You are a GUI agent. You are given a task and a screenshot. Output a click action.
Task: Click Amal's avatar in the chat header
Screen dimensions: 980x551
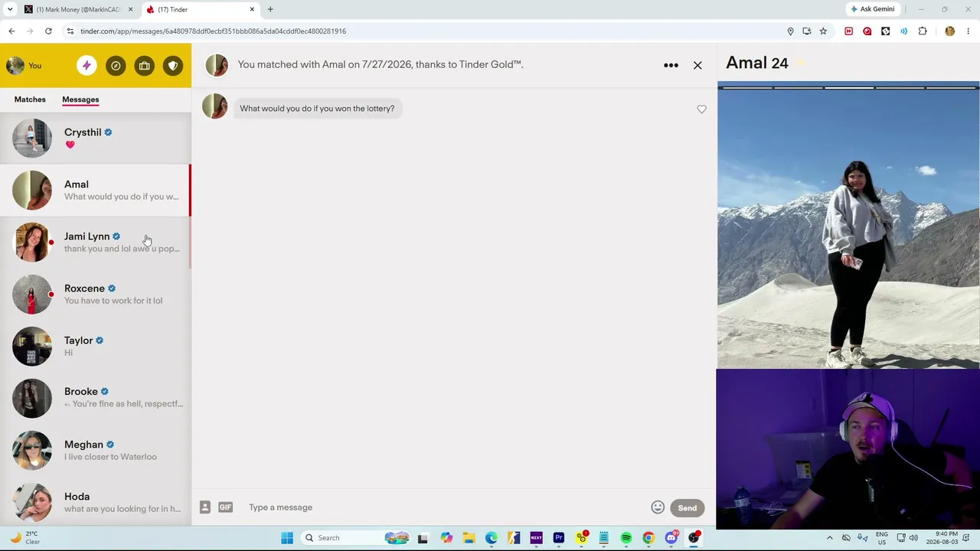pyautogui.click(x=217, y=65)
